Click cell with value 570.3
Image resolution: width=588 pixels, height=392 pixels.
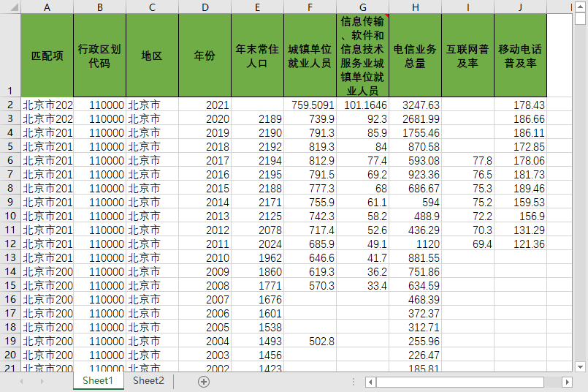(310, 285)
